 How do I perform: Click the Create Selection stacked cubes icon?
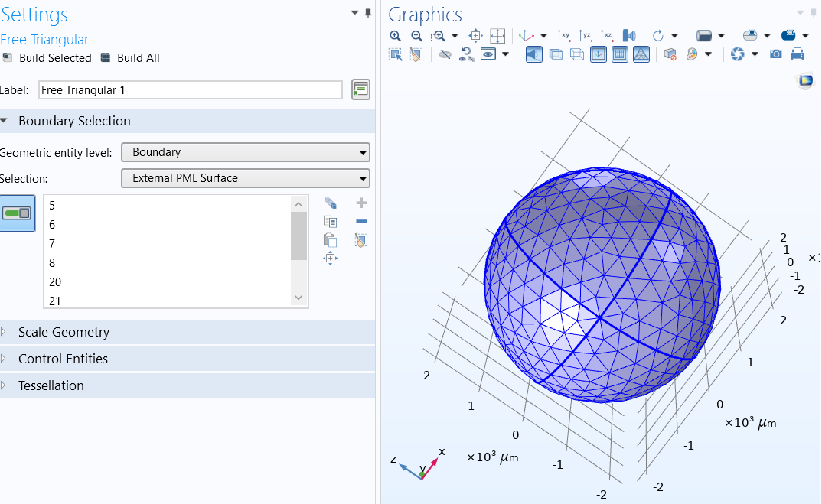(331, 203)
